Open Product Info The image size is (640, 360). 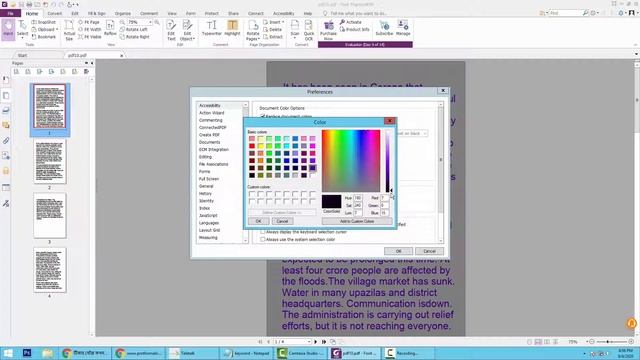[x=354, y=29]
